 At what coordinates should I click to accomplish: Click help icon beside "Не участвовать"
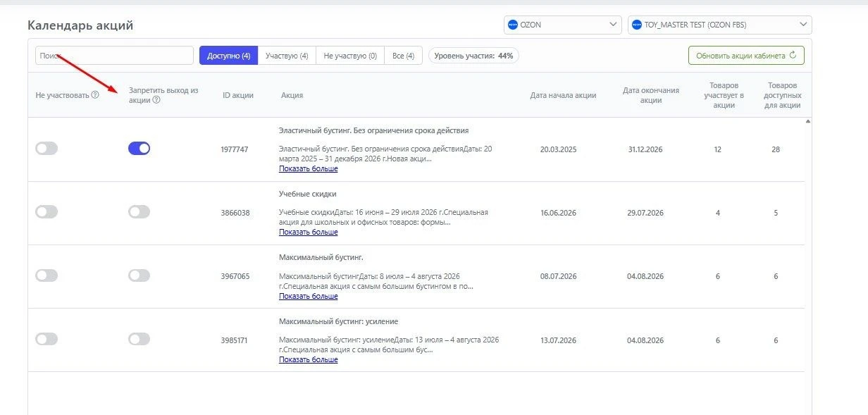click(x=95, y=95)
